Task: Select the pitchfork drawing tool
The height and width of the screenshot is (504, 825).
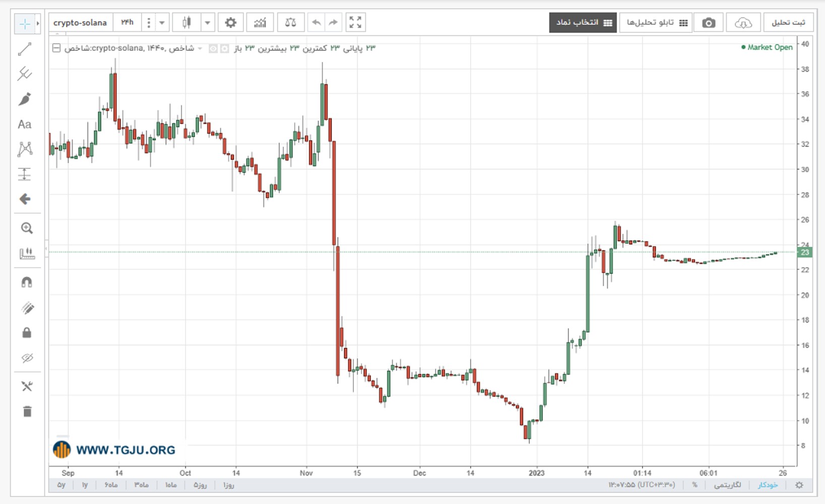Action: pos(25,74)
